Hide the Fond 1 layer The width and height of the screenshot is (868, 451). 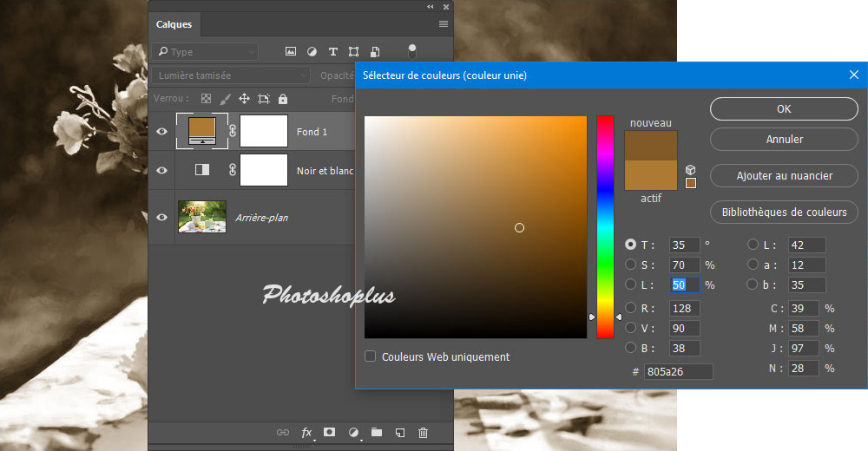(x=161, y=132)
